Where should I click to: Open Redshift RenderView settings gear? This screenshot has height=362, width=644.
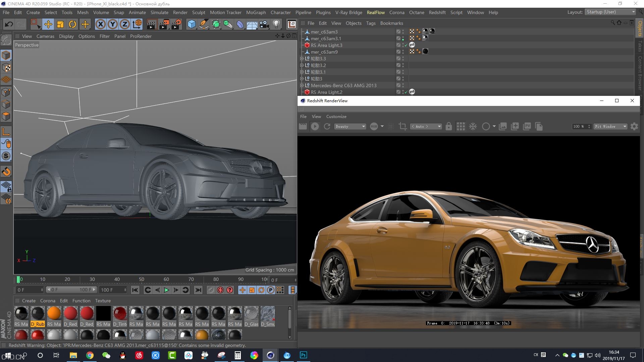tap(634, 126)
